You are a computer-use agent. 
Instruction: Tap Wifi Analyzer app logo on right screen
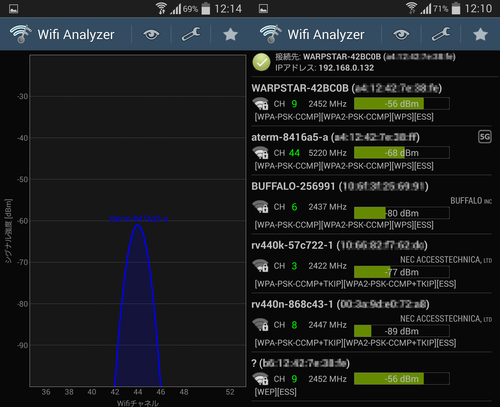click(271, 34)
